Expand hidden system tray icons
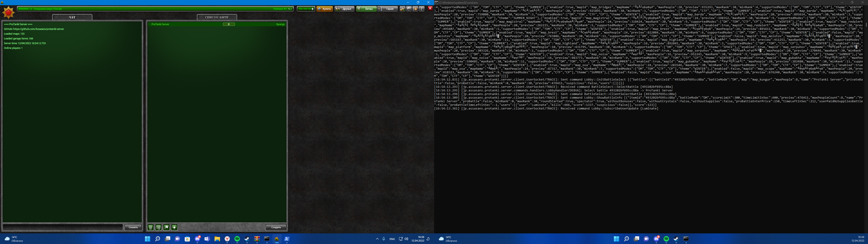The width and height of the screenshot is (868, 244). [x=377, y=239]
